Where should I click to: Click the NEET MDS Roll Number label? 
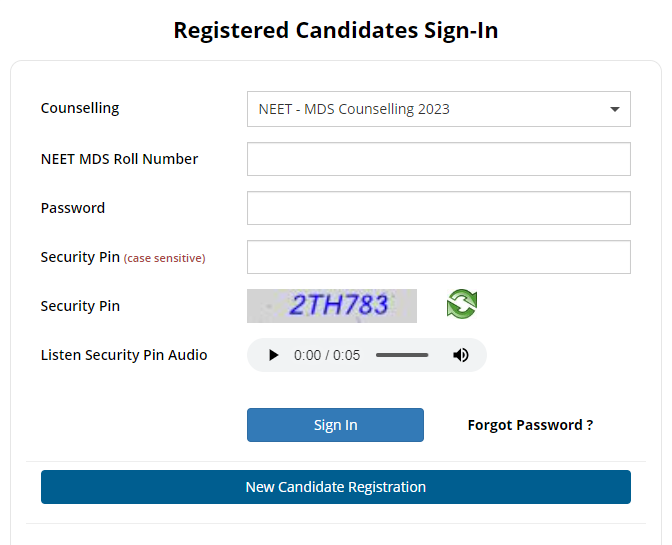point(119,159)
